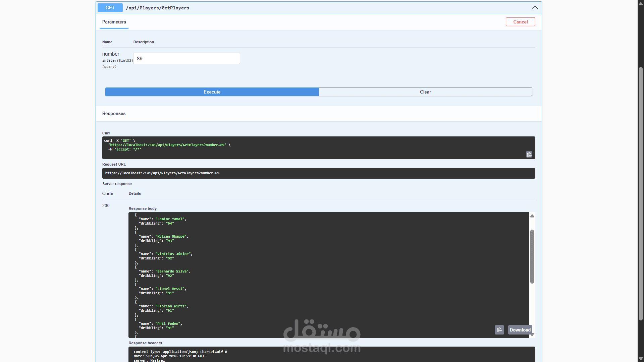This screenshot has width=644, height=362.
Task: Collapse the GetPlayers endpoint section
Action: (535, 8)
